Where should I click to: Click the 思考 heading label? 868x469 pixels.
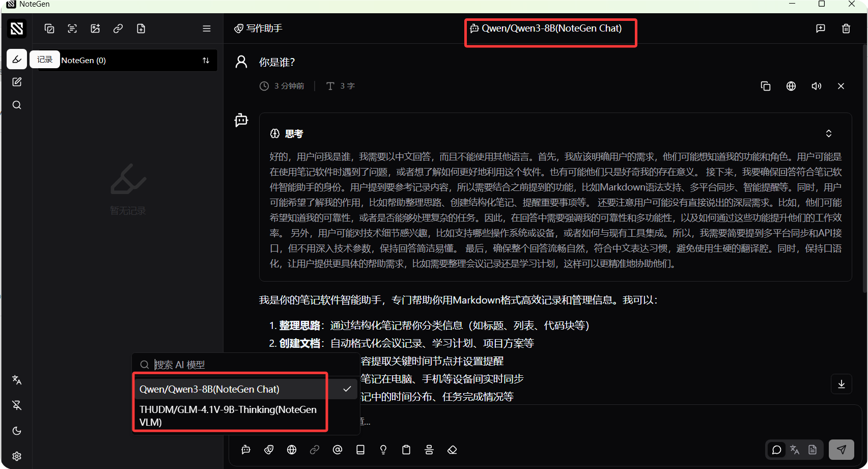pos(294,134)
